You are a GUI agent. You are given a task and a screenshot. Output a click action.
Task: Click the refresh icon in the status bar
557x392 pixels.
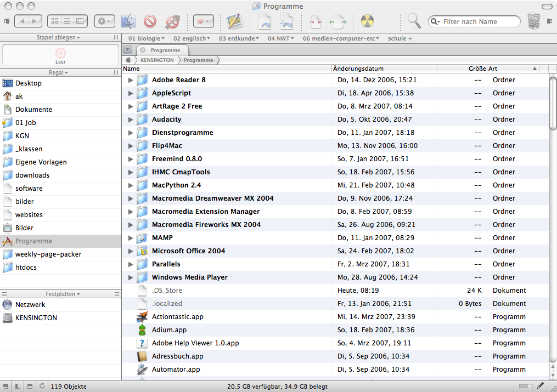pos(42,387)
